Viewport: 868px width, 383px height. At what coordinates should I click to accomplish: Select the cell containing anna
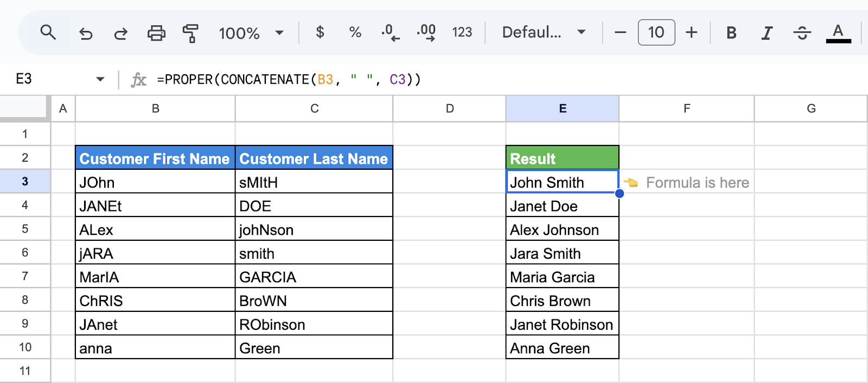155,348
